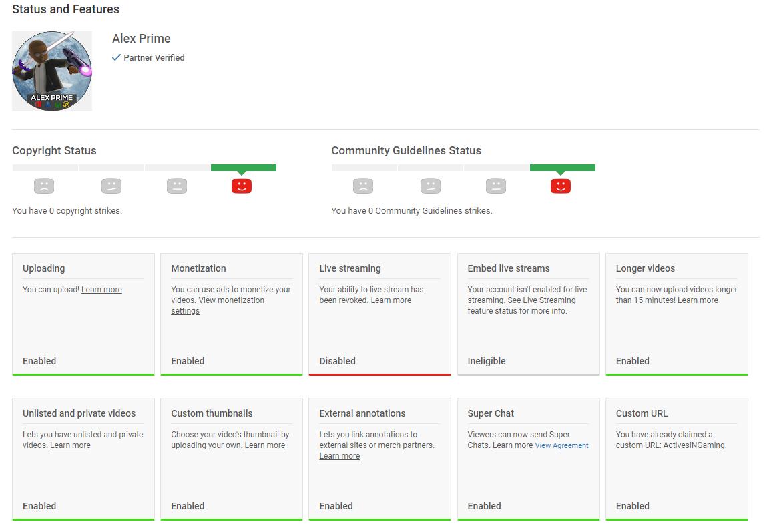This screenshot has height=532, width=767.
Task: Open Learn more link in Longer videos card
Action: click(x=698, y=300)
